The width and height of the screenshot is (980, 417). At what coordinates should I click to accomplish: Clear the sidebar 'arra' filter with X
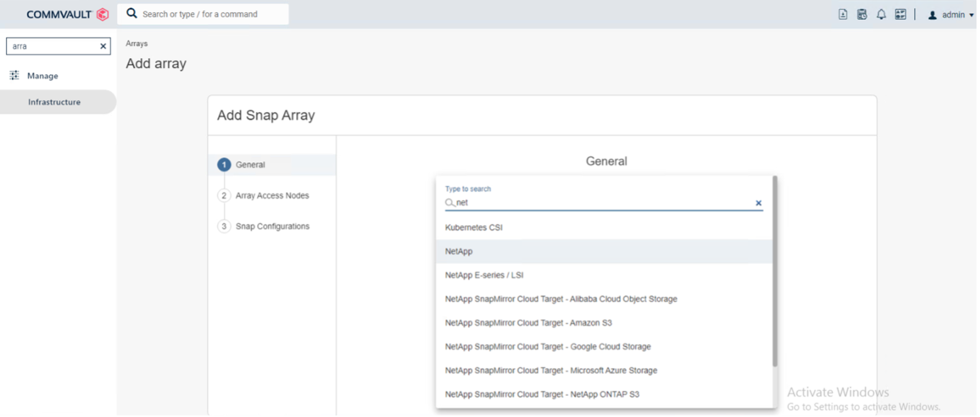coord(103,47)
